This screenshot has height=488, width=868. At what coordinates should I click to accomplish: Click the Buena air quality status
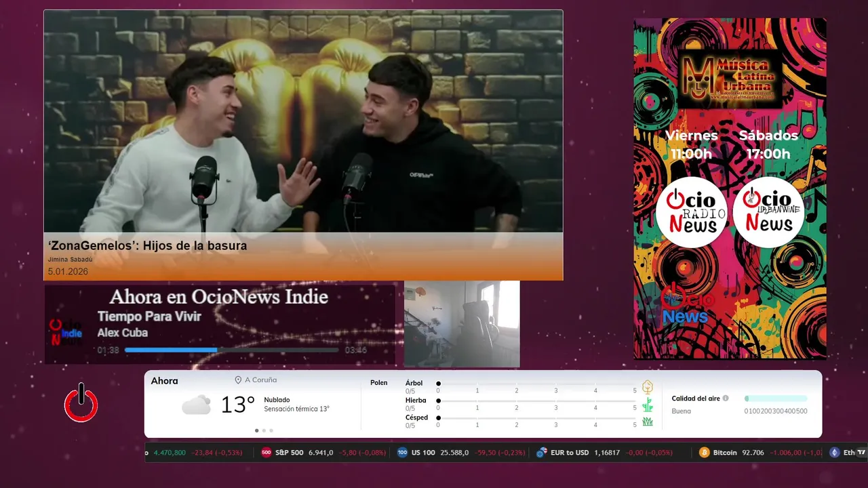[x=682, y=411]
